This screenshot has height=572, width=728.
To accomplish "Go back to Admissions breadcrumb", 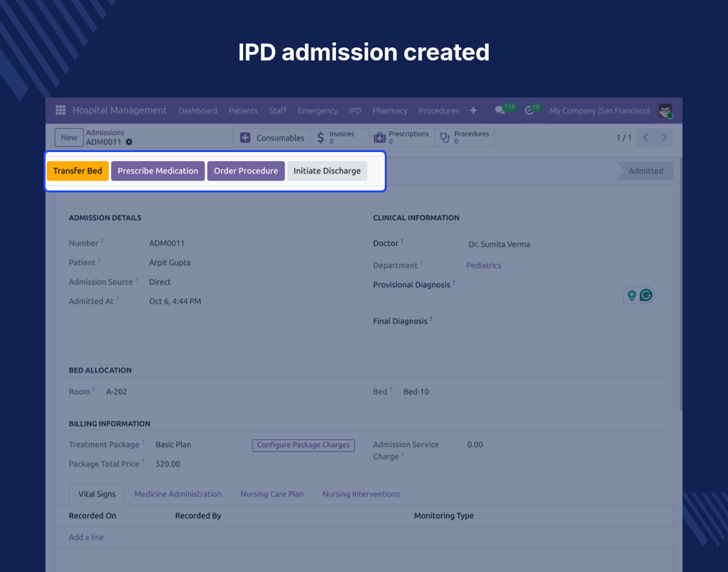I will pos(105,133).
